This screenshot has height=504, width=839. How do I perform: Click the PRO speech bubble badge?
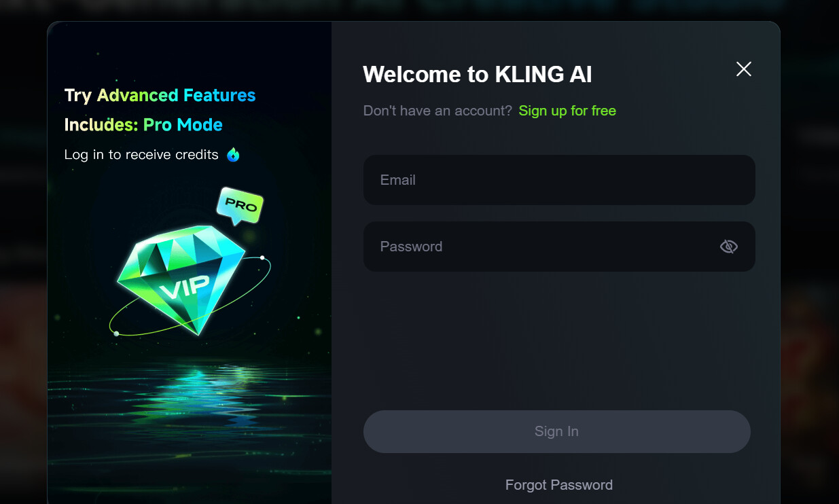(x=240, y=205)
